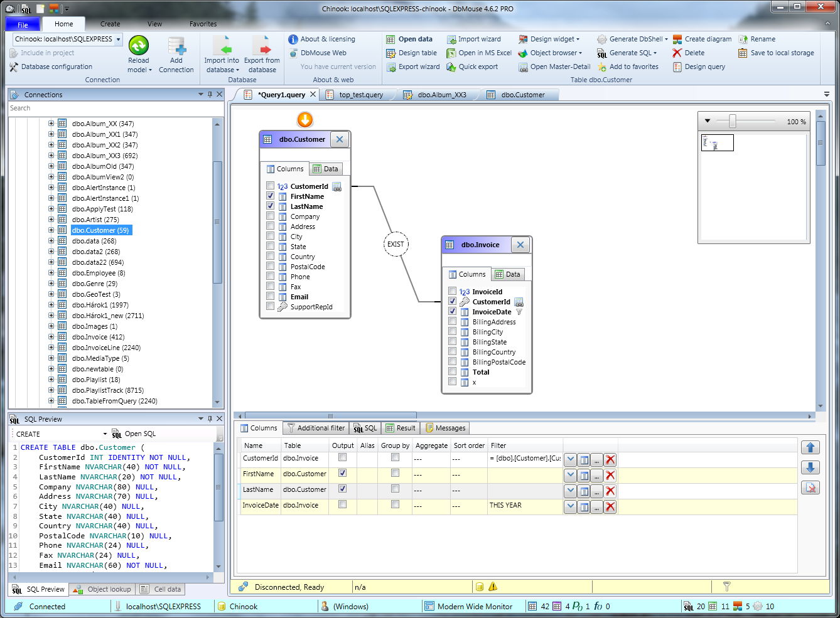Open the Additional filter tab

pos(315,428)
